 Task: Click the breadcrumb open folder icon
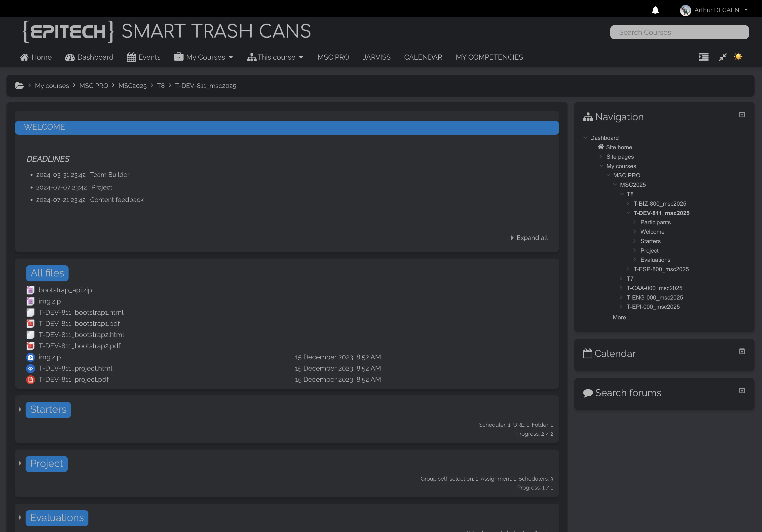coord(20,86)
